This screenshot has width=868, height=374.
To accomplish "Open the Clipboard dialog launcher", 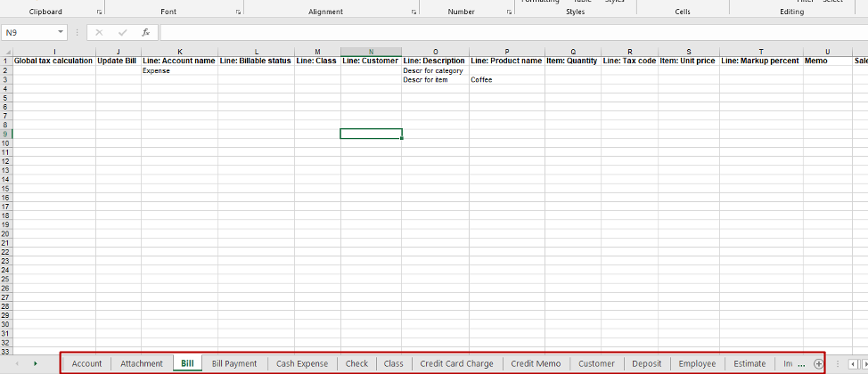I will coord(99,12).
